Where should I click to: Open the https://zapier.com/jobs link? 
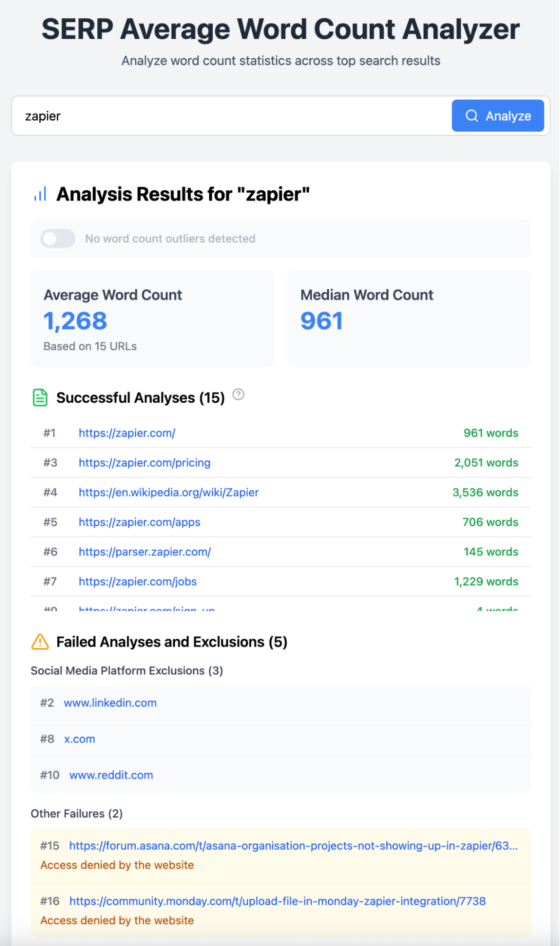[x=138, y=582]
